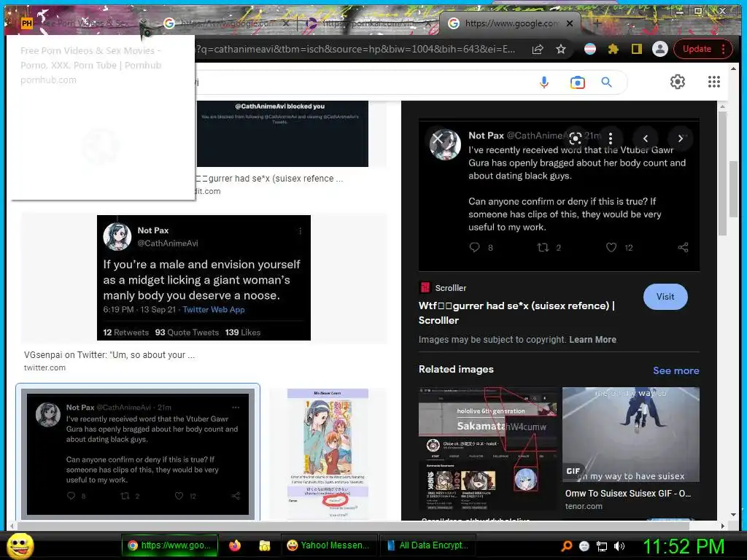Open hololive 6th generation related thumbnail
The width and height of the screenshot is (747, 560).
pyautogui.click(x=487, y=448)
